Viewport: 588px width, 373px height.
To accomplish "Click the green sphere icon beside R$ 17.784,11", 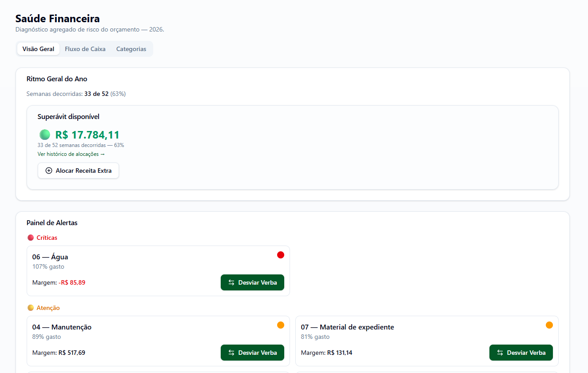I will tap(45, 135).
